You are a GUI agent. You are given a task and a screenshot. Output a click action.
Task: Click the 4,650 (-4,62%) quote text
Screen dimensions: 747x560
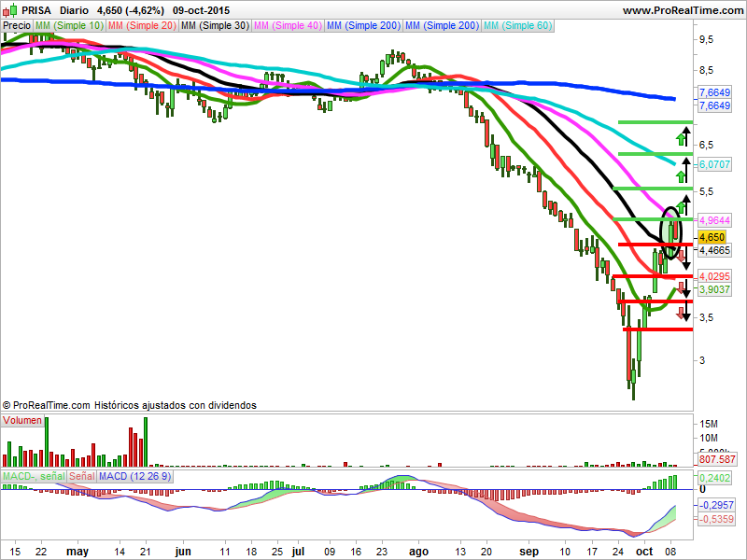131,10
